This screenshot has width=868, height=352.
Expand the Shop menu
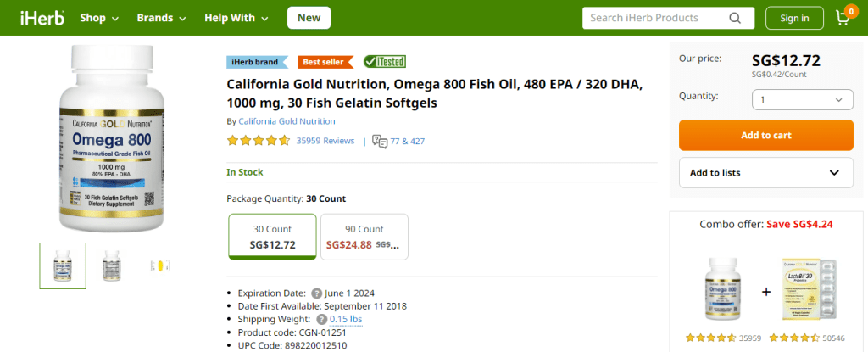[x=99, y=18]
